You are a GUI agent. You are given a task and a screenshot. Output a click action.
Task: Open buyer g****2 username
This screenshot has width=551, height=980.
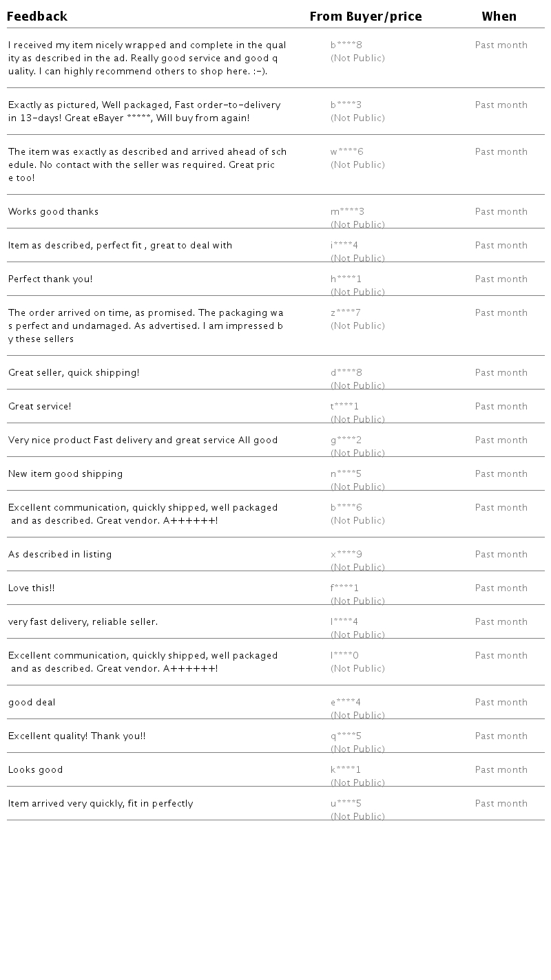click(346, 440)
